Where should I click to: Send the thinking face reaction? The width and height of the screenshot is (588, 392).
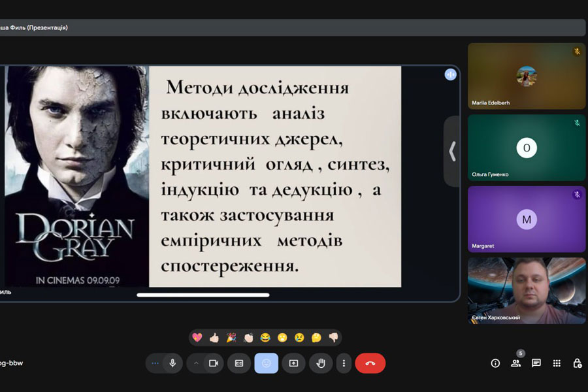click(316, 338)
